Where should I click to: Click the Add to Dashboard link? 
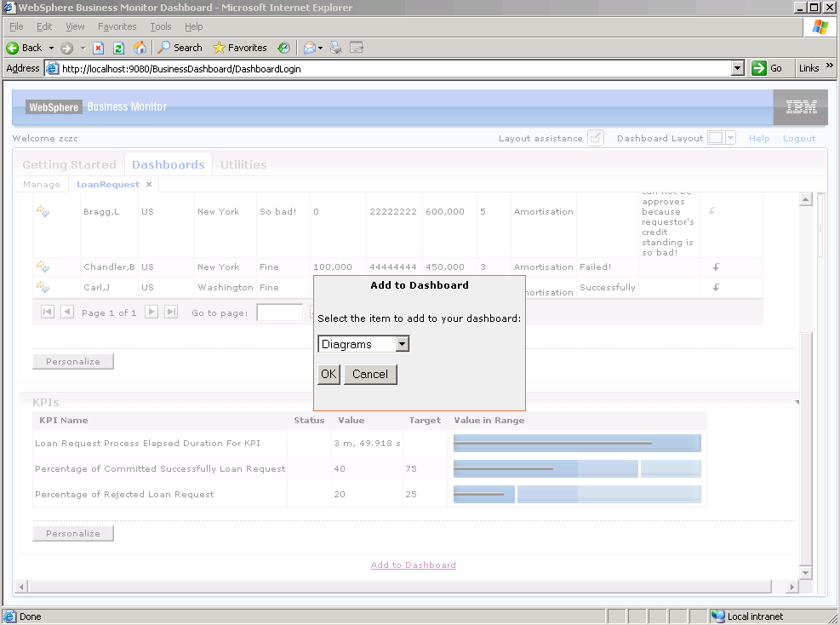tap(414, 565)
